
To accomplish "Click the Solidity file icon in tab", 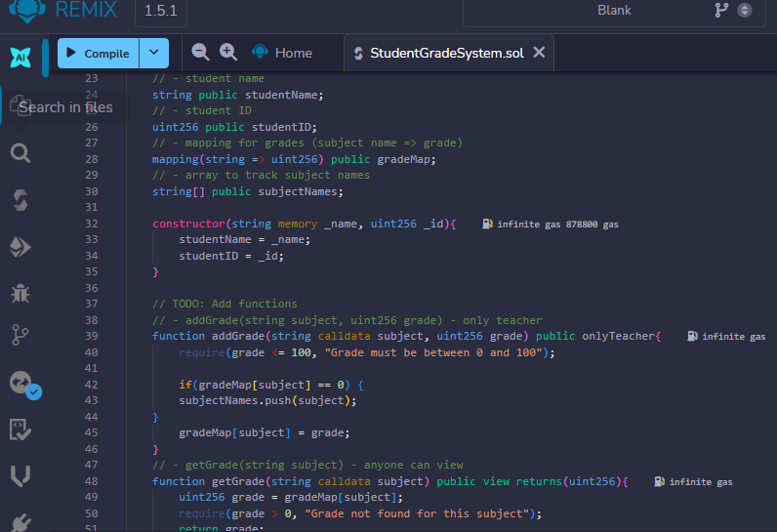I will [358, 53].
